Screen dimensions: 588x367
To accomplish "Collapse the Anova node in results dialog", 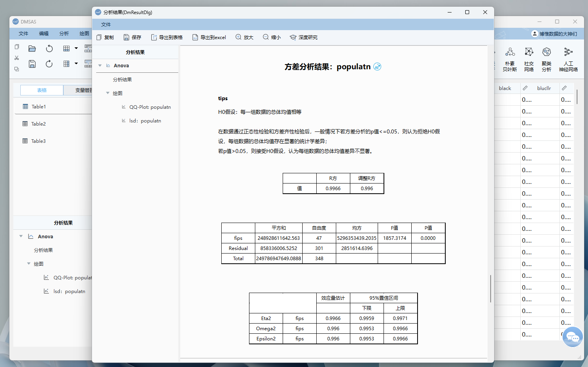I will 100,66.
